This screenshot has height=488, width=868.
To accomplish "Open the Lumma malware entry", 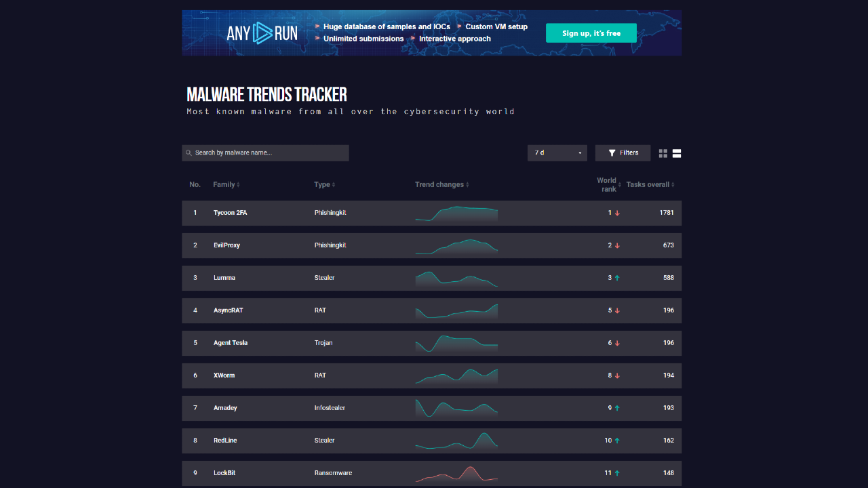I will click(431, 278).
